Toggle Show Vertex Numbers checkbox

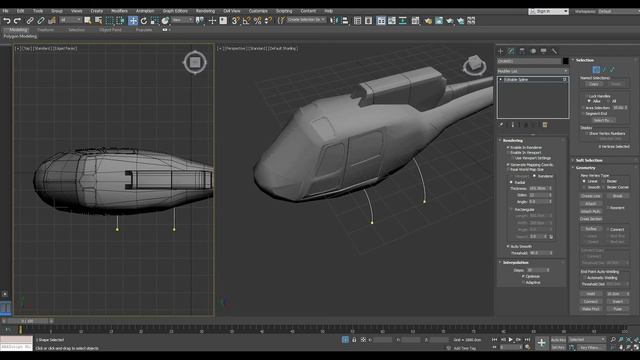tap(587, 133)
